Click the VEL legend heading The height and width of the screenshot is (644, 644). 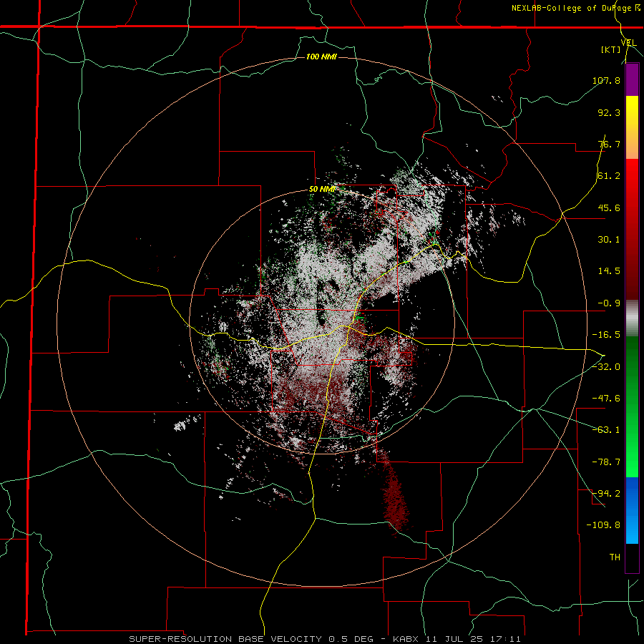click(629, 43)
